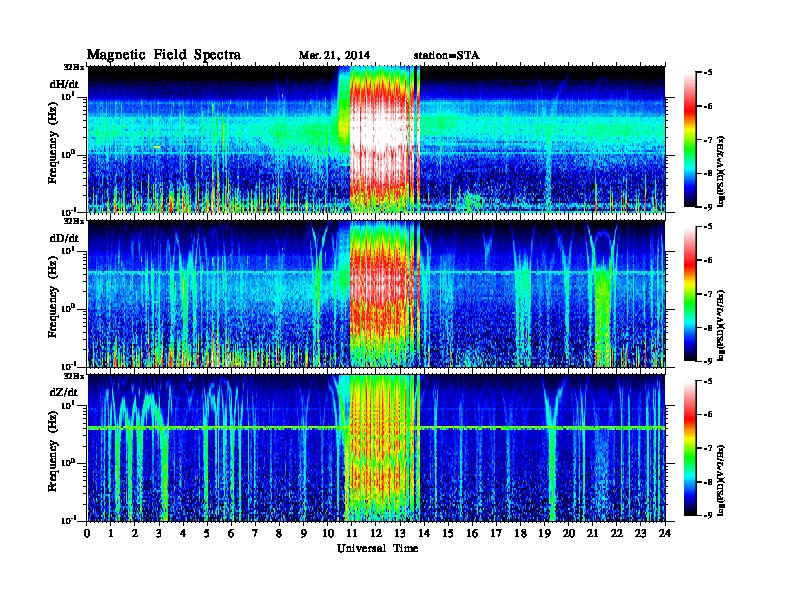
Task: Click hour 13 on the Universal Time axis
Action: 400,534
